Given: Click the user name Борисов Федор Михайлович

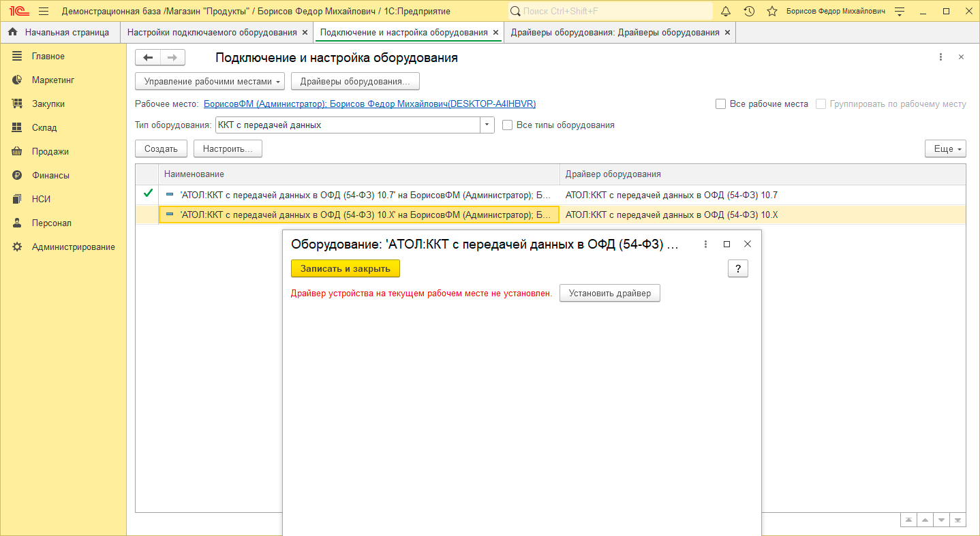Looking at the screenshot, I should [x=836, y=11].
